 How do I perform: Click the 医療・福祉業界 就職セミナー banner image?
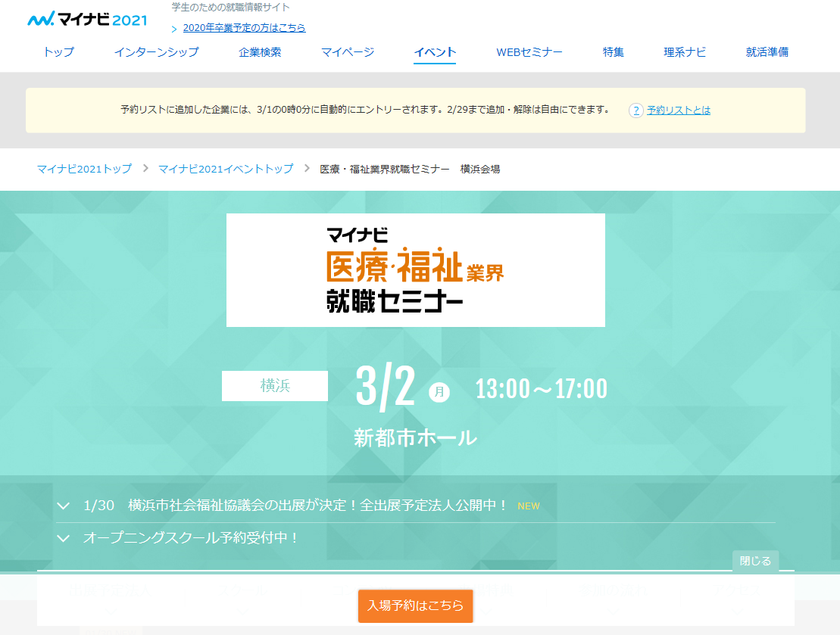416,270
